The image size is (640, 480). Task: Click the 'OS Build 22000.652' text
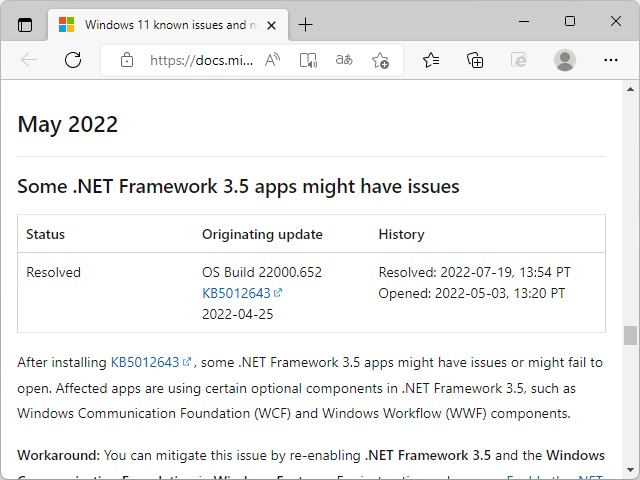coord(262,272)
